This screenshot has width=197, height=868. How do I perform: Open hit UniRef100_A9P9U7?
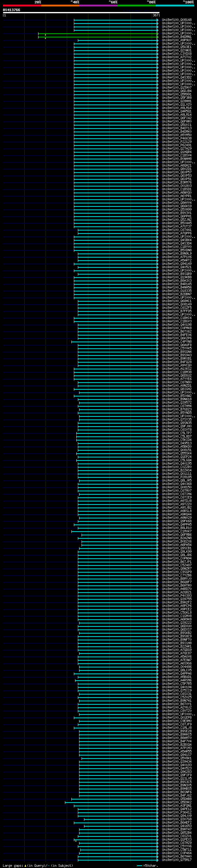coord(177,40)
